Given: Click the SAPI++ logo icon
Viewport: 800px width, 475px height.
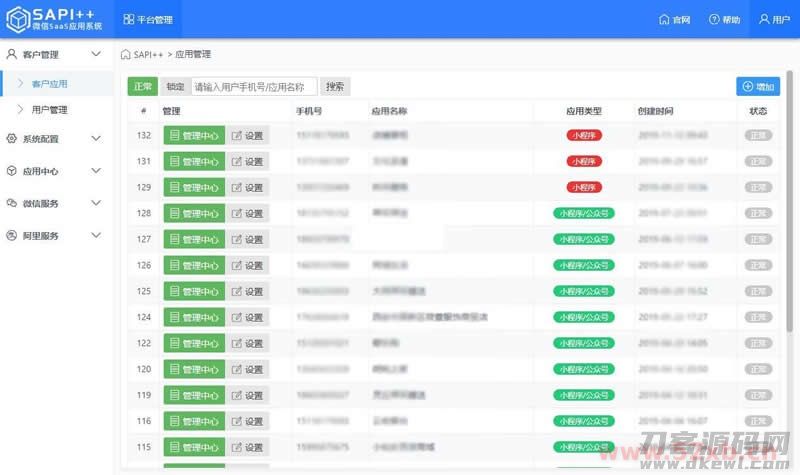Looking at the screenshot, I should (18, 19).
